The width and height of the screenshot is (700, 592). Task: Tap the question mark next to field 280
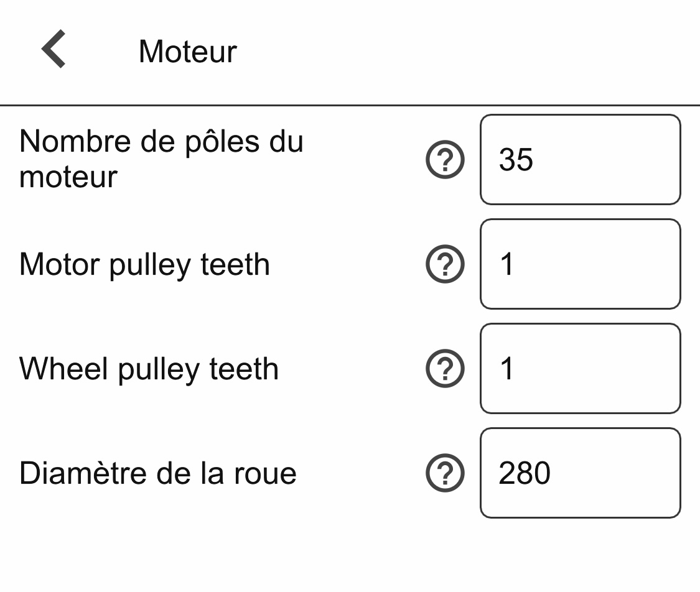coord(445,473)
